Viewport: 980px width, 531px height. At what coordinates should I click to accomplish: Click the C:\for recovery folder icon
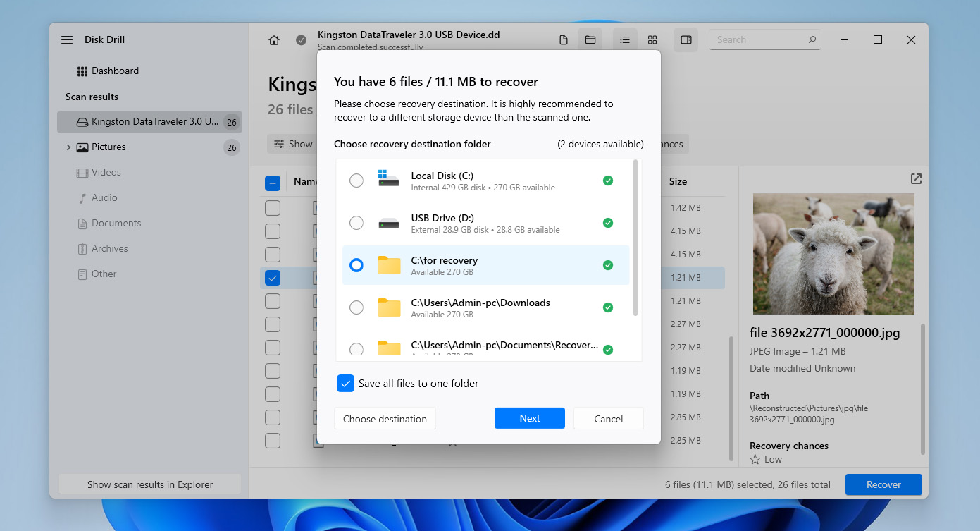point(389,265)
